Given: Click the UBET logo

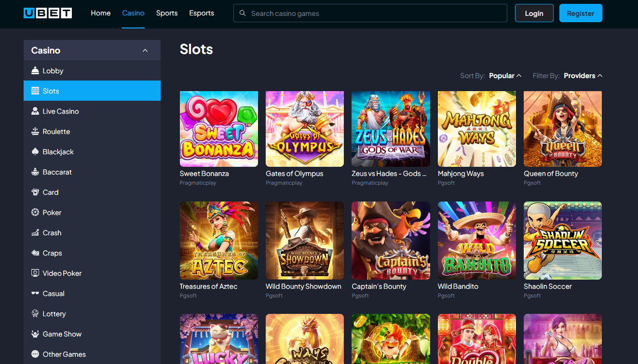Looking at the screenshot, I should pos(48,13).
